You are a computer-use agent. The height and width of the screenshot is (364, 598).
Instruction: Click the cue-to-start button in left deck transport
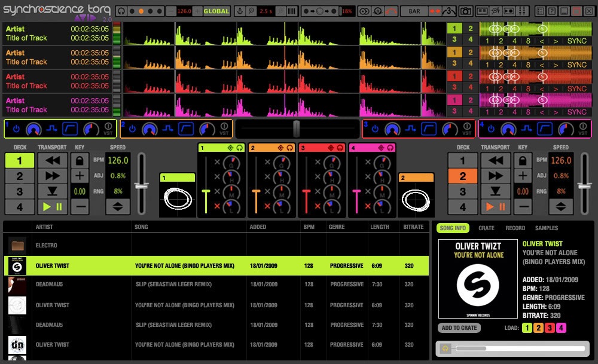[52, 191]
